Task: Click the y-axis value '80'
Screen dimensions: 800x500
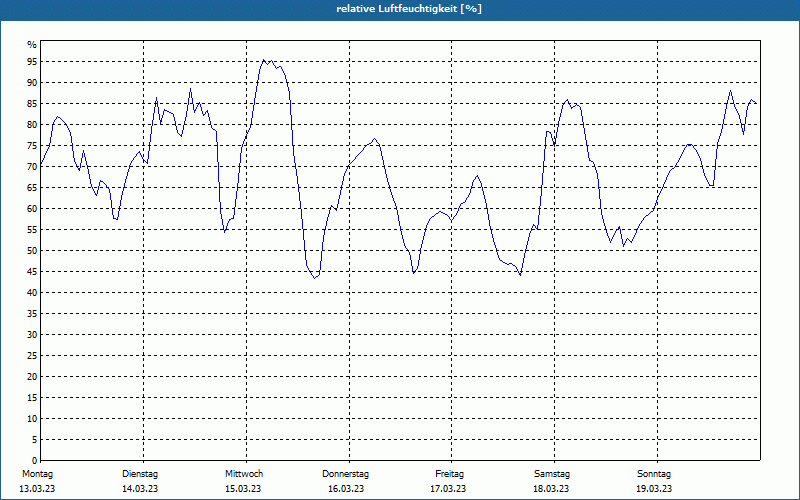Action: point(32,124)
